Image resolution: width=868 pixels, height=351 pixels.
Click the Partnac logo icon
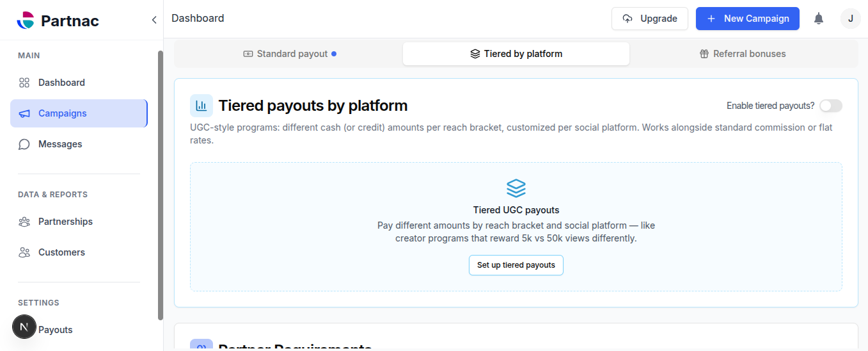point(25,20)
